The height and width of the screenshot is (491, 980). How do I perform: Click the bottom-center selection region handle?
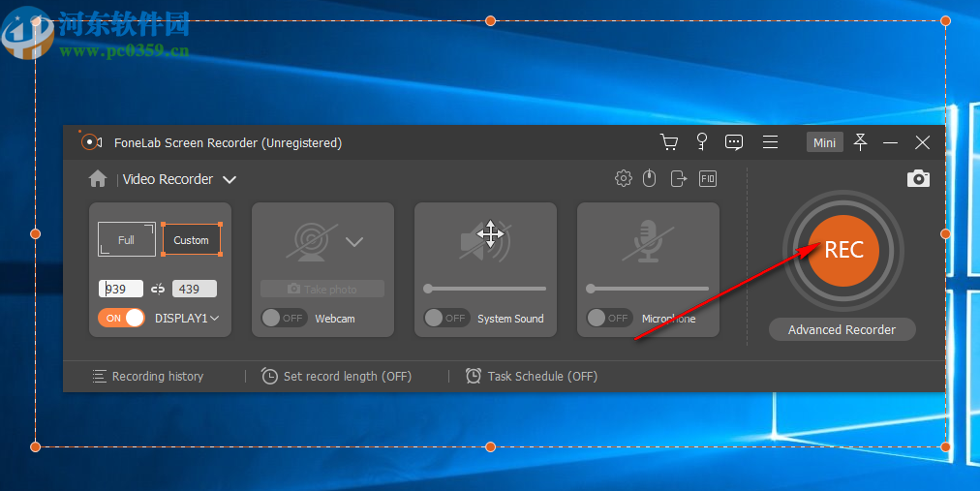click(x=491, y=446)
